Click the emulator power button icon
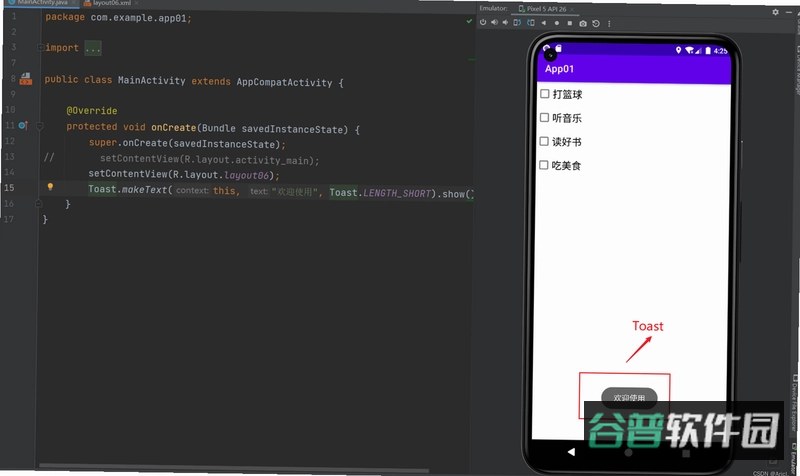Screen dimensions: 800x476 [483, 22]
